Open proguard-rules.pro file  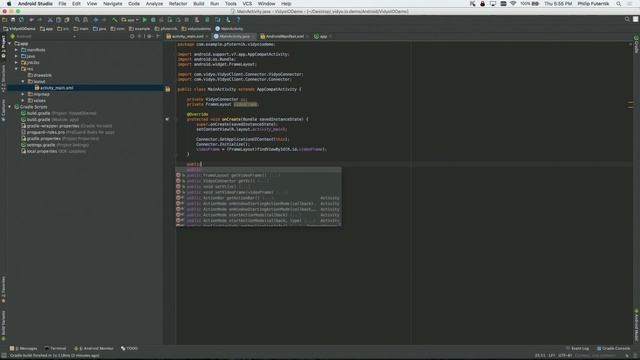(x=68, y=132)
